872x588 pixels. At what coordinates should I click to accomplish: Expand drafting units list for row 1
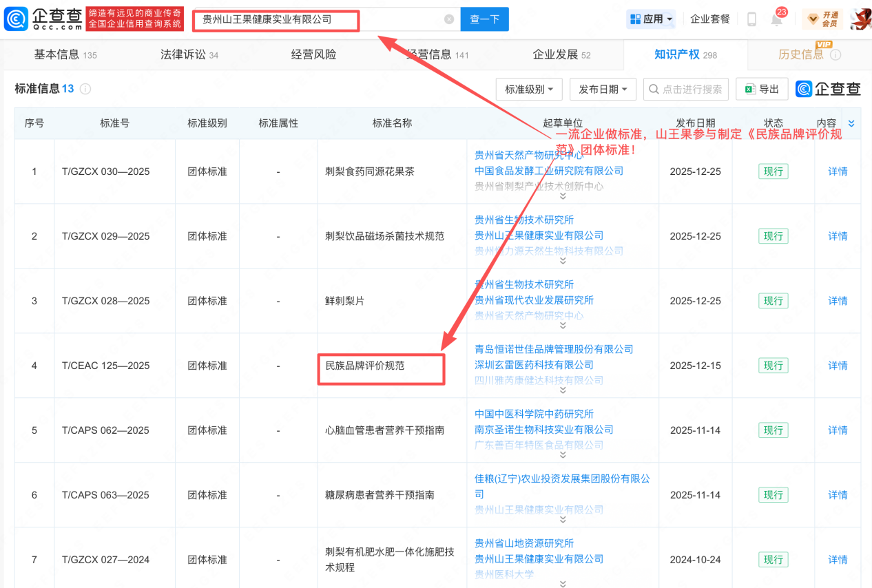[x=563, y=196]
